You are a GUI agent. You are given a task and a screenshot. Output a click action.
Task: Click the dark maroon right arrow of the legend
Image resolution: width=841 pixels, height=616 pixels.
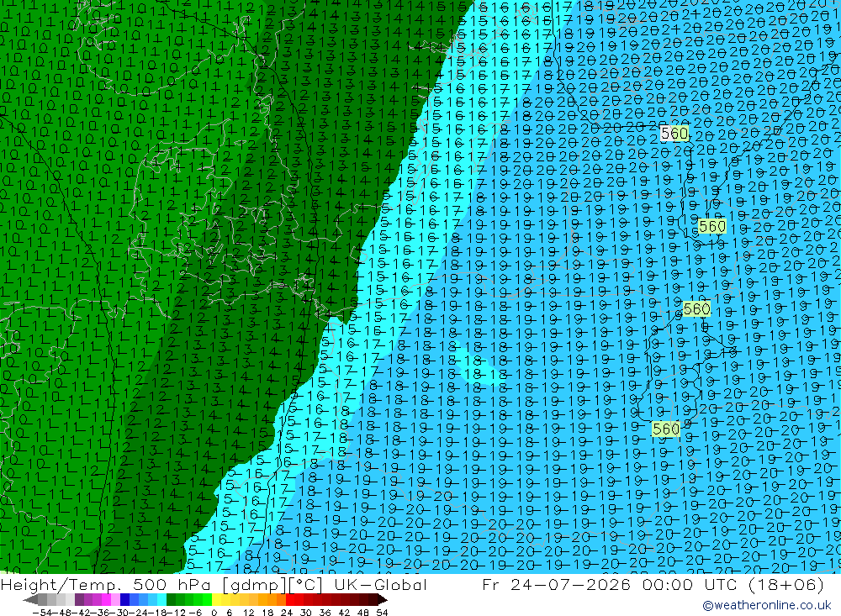(x=383, y=599)
